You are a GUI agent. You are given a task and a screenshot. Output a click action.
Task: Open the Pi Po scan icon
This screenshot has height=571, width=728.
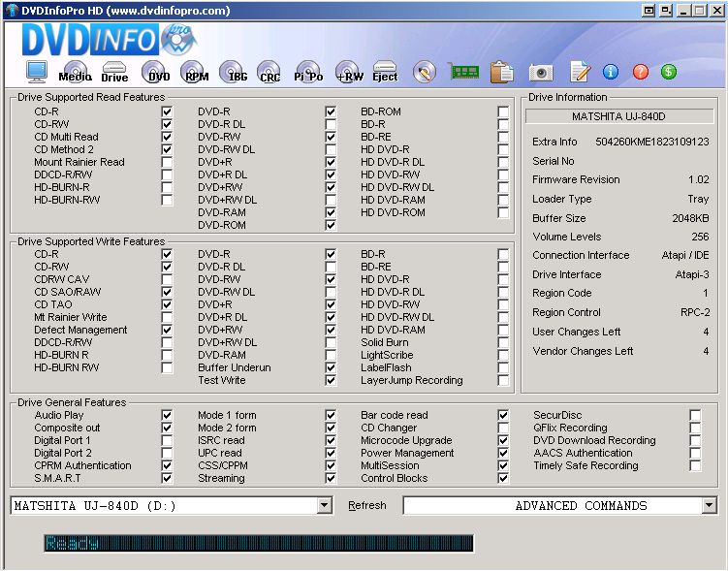tap(308, 72)
